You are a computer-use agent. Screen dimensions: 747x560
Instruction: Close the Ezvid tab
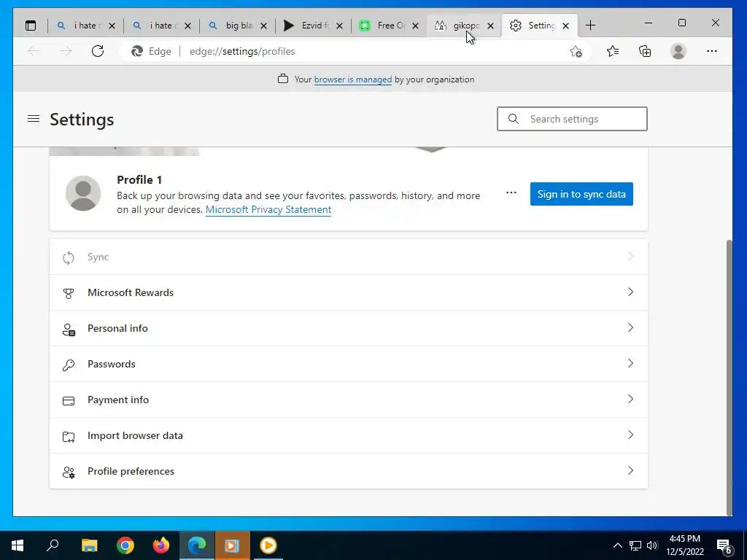coord(339,26)
